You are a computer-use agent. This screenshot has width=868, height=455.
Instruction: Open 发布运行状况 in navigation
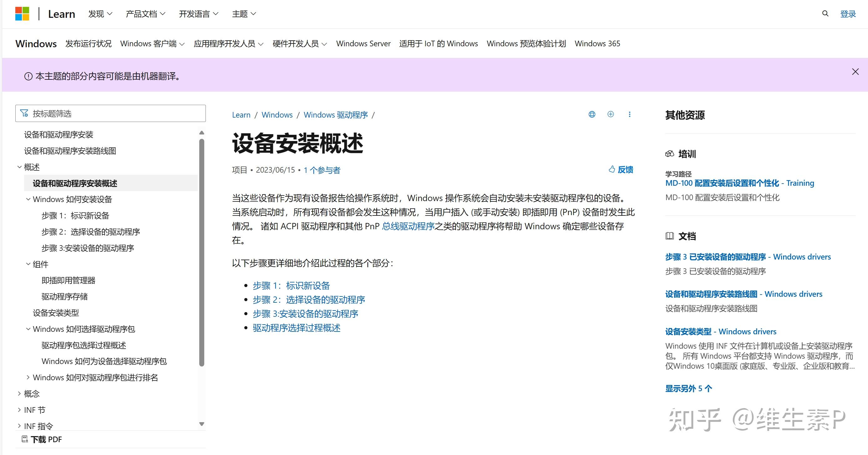coord(88,44)
